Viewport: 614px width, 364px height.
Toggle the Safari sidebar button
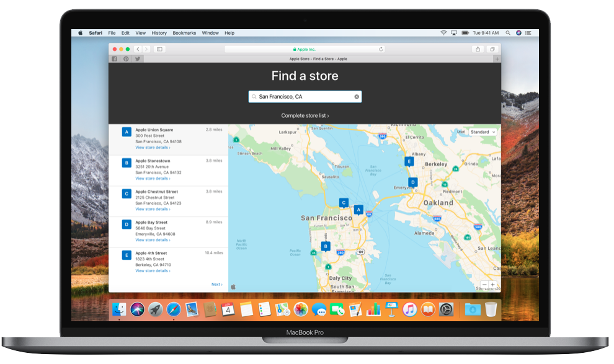click(160, 49)
